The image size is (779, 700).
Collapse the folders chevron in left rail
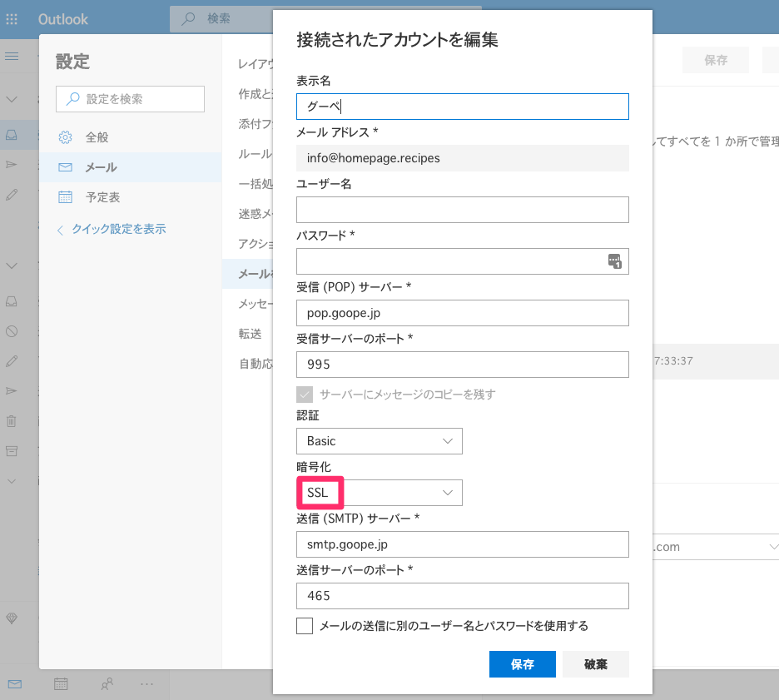click(x=12, y=266)
